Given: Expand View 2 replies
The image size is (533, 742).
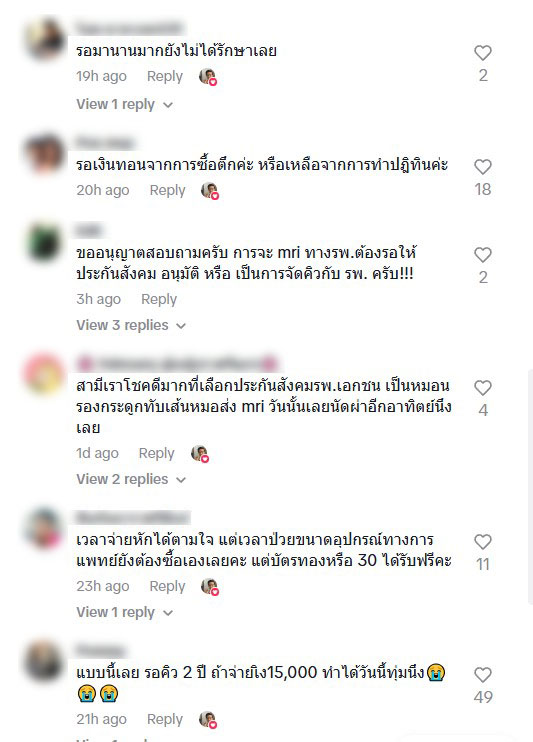Looking at the screenshot, I should pos(131,479).
